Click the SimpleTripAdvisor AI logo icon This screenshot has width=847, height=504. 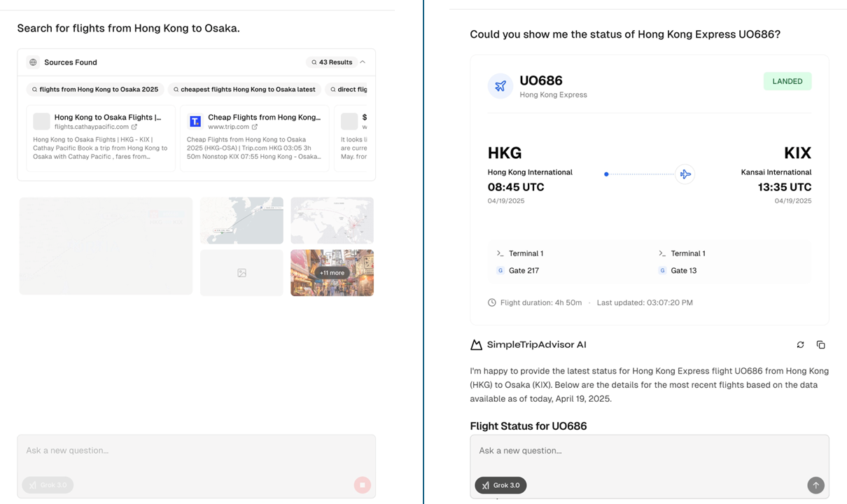[477, 344]
